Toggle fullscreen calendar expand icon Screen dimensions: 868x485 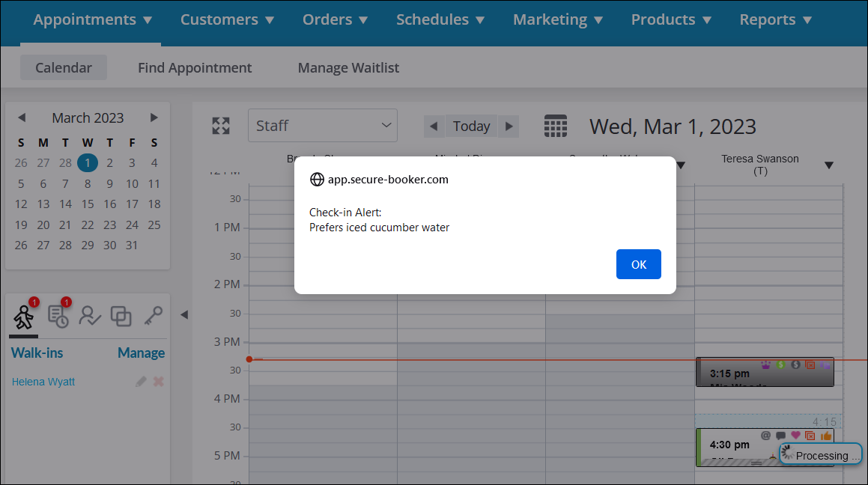point(221,126)
